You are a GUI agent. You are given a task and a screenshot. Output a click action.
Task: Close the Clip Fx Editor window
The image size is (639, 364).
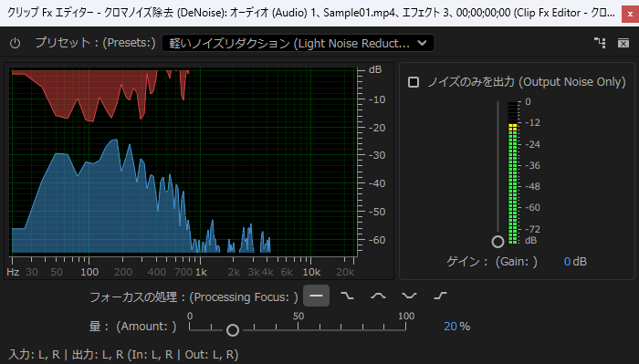[630, 15]
